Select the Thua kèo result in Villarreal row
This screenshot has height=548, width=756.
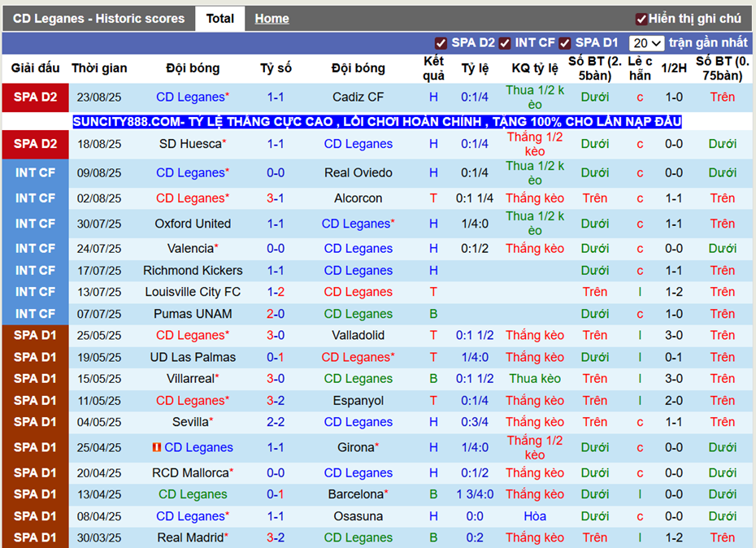(x=535, y=379)
